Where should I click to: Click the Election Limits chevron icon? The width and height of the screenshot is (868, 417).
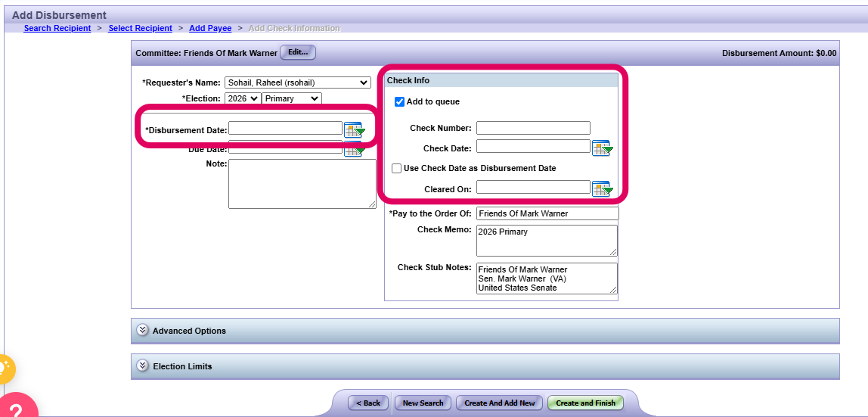point(142,366)
